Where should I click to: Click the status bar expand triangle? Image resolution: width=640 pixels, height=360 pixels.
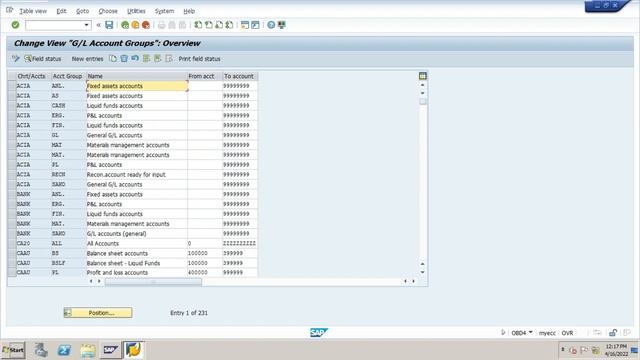point(503,333)
